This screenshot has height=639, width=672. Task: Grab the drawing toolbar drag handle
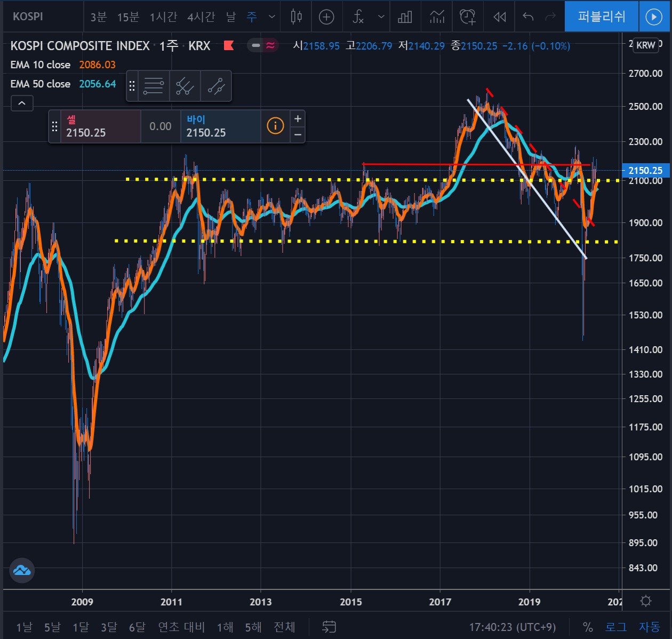click(132, 86)
